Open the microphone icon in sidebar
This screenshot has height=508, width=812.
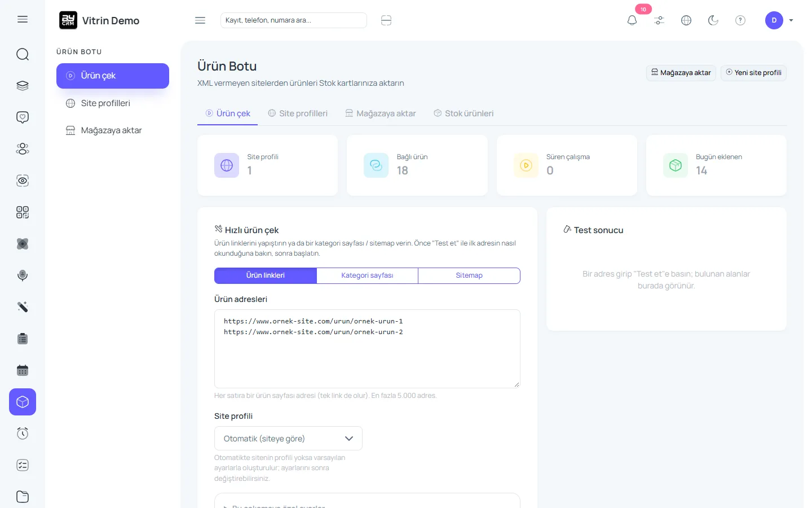tap(23, 275)
